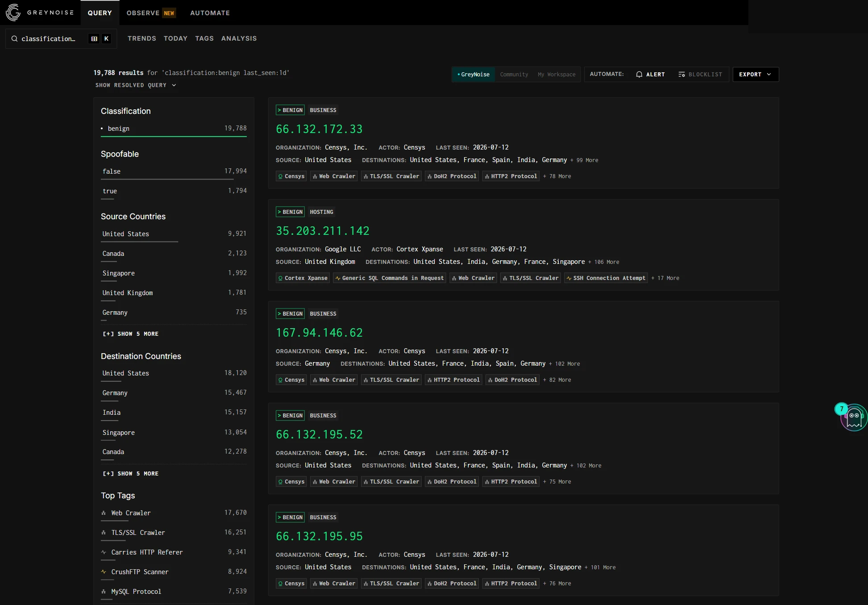868x605 pixels.
Task: Expand + 99 More destinations on 66.132.172.33
Action: (584, 160)
